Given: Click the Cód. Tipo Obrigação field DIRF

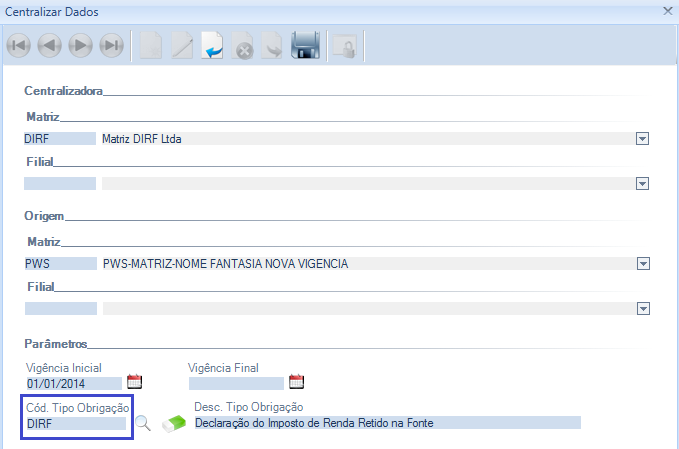Looking at the screenshot, I should click(76, 423).
